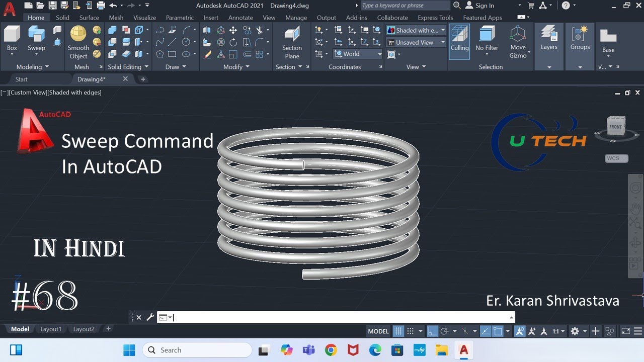644x362 pixels.
Task: Click the keyword search box in title bar
Action: (406, 6)
